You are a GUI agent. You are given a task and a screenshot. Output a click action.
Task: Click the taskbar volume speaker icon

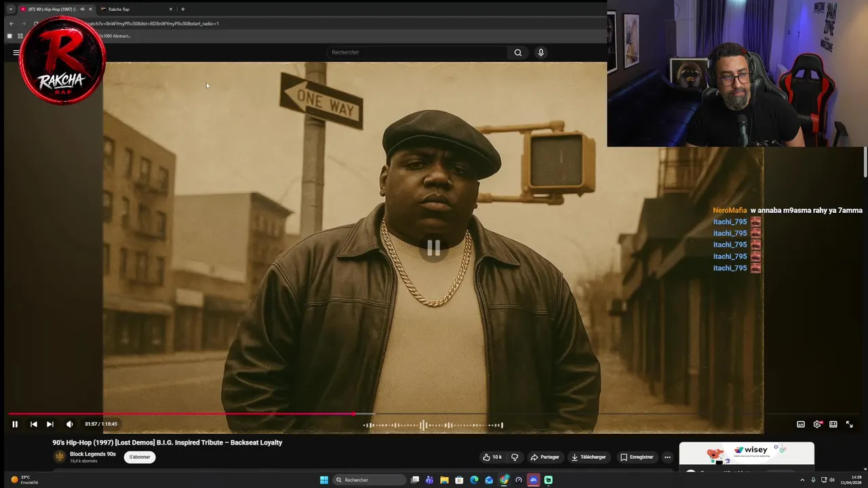pos(833,480)
